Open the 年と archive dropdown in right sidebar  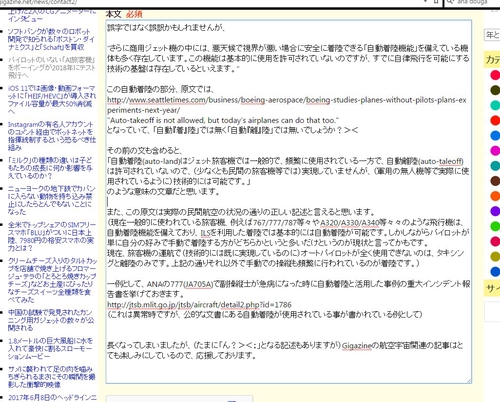(492, 35)
